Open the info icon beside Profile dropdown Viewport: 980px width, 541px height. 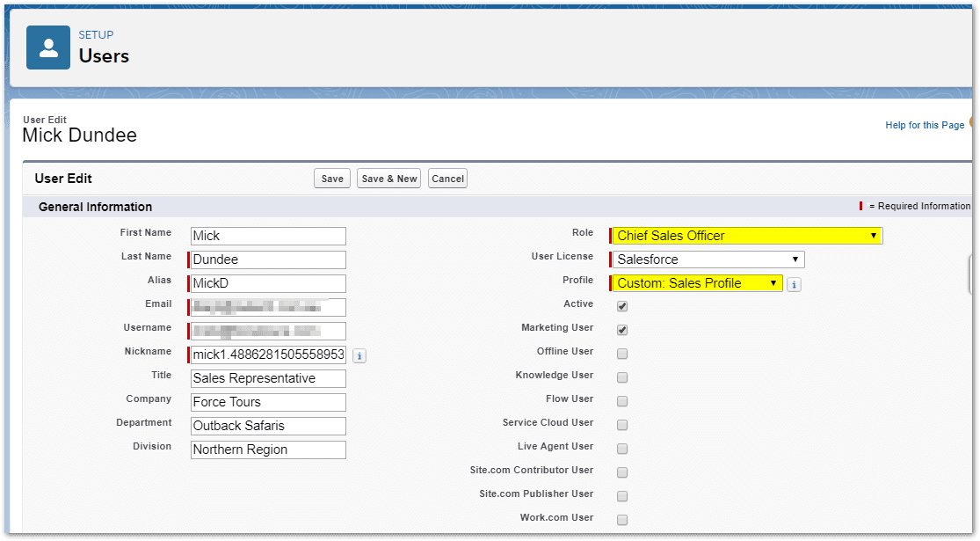[x=794, y=284]
